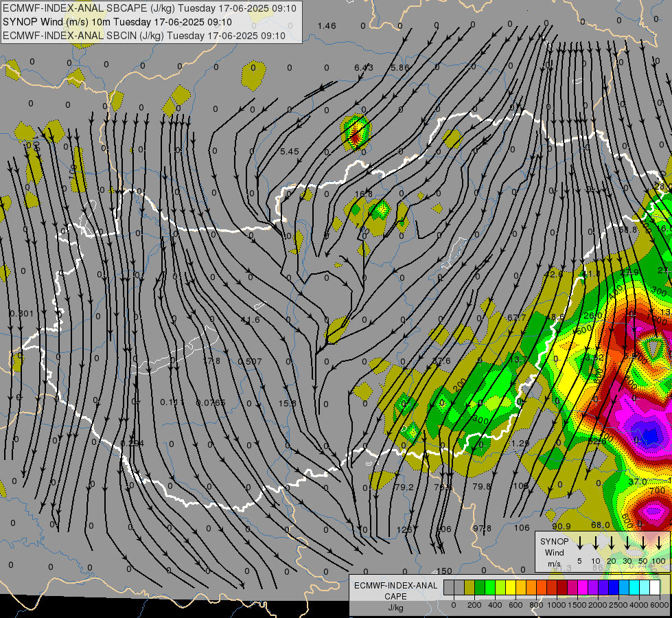672x618 pixels.
Task: Pick the olive swatch in CAPE legend
Action: point(470,588)
